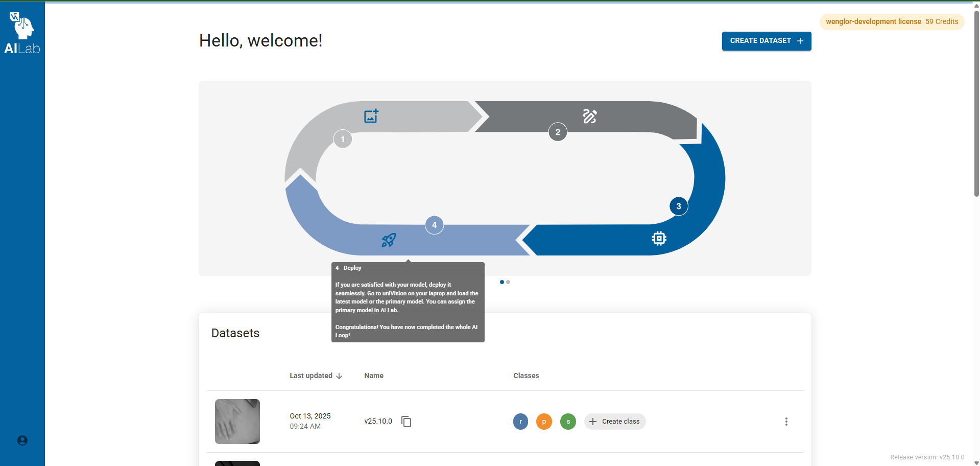Switch to the second carousel dot
The width and height of the screenshot is (980, 466).
(508, 282)
